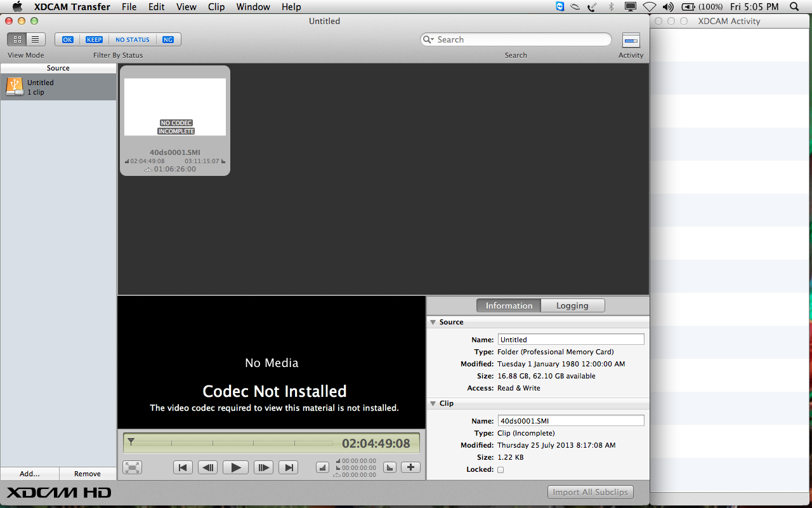Open the battery status menu

pyautogui.click(x=702, y=7)
